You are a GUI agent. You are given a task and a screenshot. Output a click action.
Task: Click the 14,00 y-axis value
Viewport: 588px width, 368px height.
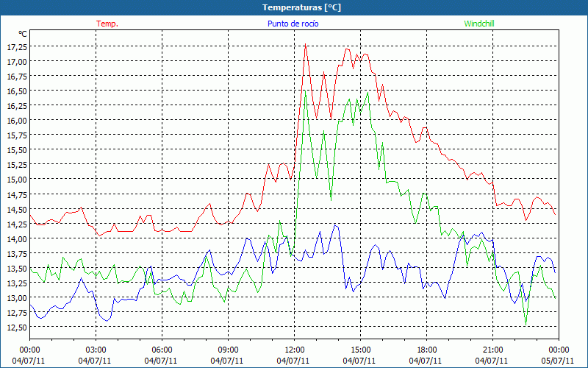[x=17, y=238]
